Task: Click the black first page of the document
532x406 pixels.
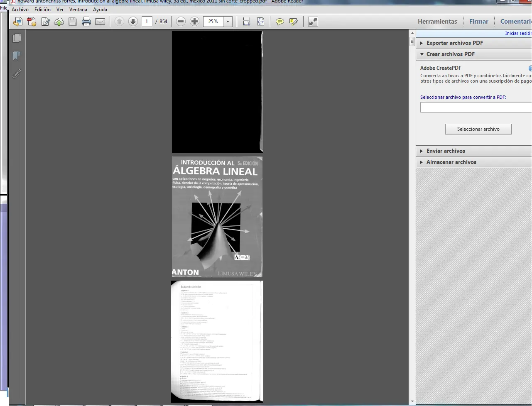Action: pos(217,92)
